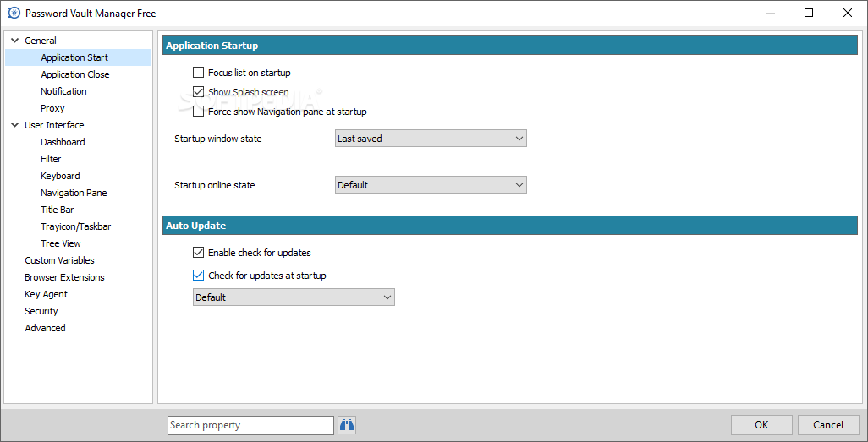Click the Auto Update section header
Image resolution: width=868 pixels, height=442 pixels.
pos(510,226)
